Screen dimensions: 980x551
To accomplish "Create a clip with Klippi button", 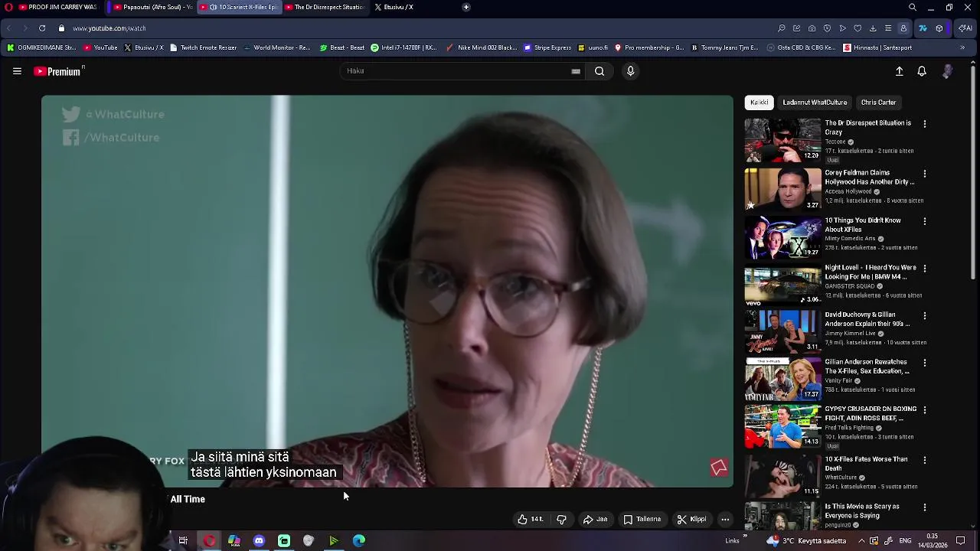I will point(691,519).
